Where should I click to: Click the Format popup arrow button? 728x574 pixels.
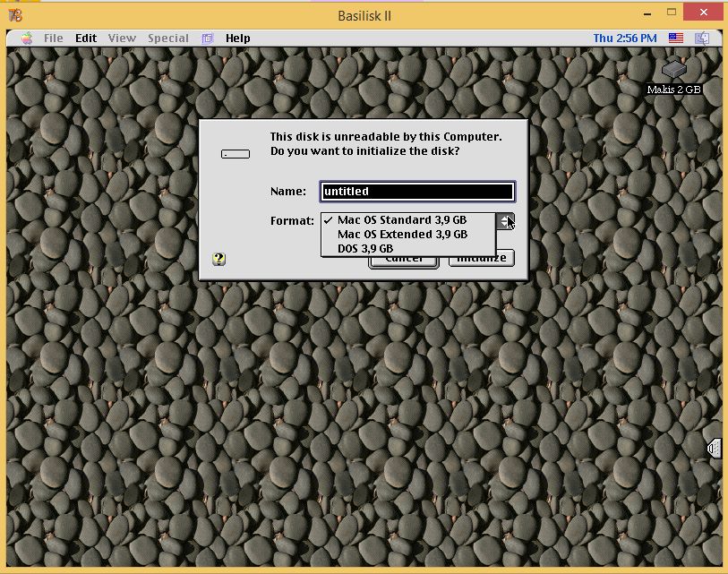[505, 221]
